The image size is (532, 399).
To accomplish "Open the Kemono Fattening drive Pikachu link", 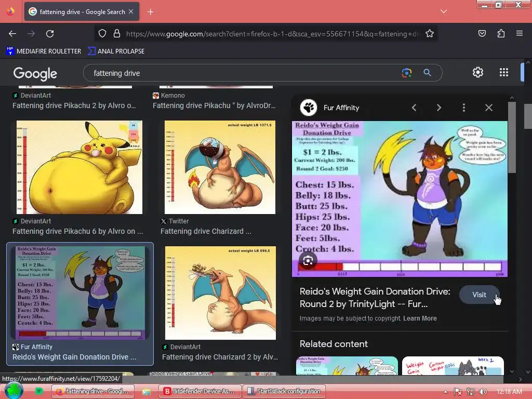I will click(214, 105).
